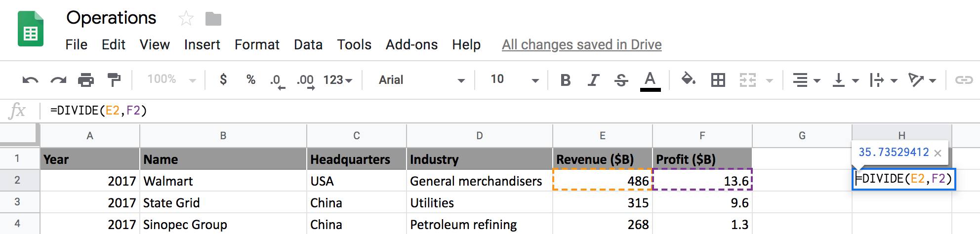Screen dimensions: 980x234
Task: Click the 9.6 profit cell
Action: point(702,202)
